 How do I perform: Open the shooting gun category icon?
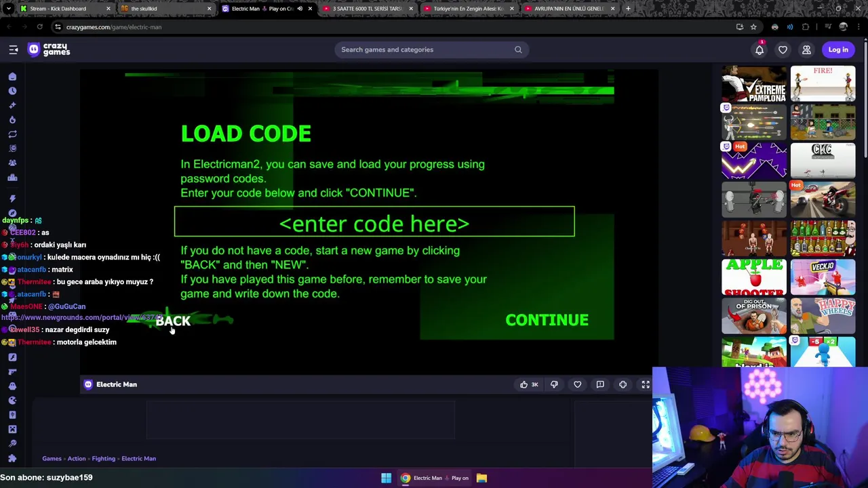pyautogui.click(x=12, y=371)
